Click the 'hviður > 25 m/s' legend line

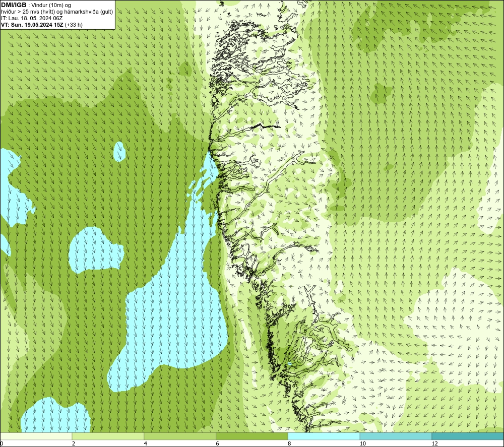coord(57,12)
